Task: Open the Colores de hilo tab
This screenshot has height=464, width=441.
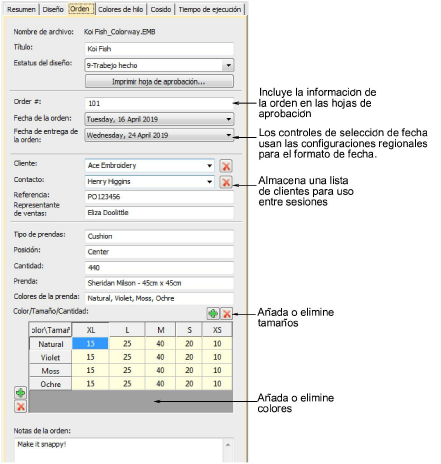Action: pos(121,9)
